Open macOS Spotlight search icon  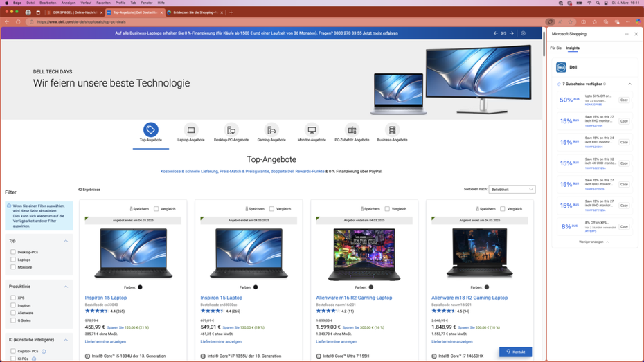pos(598,3)
